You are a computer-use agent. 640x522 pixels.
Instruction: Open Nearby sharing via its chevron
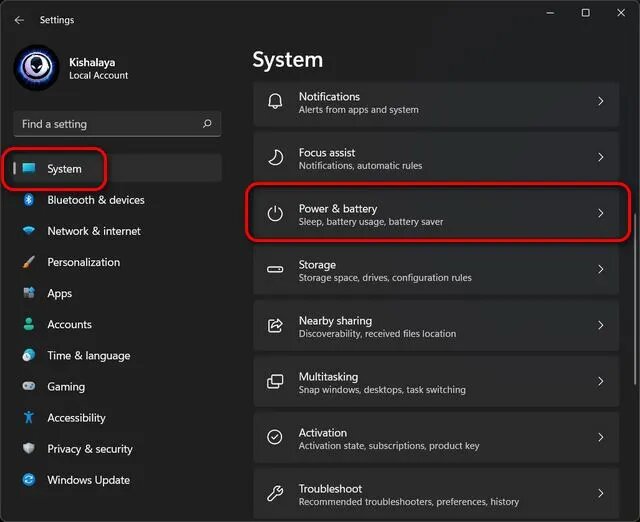pos(600,325)
